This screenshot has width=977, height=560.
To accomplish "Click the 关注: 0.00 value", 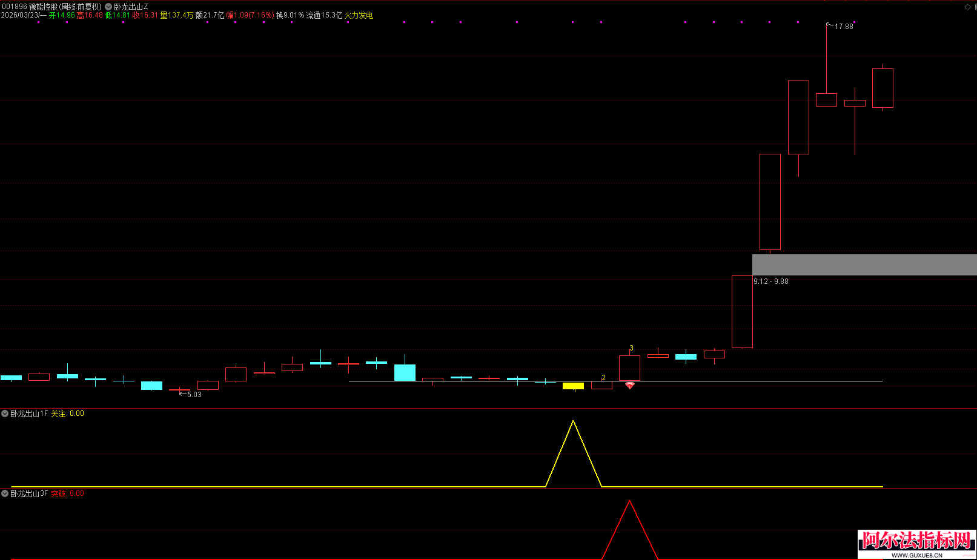I will coord(68,413).
